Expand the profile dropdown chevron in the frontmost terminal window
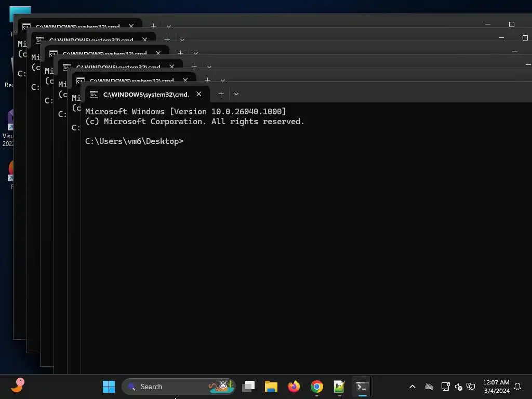The image size is (532, 399). (236, 94)
